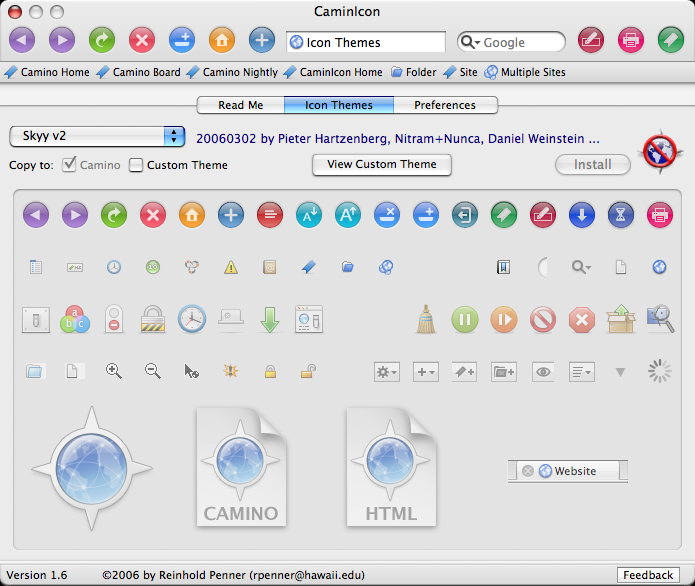Click the purple Back toolbar button
The height and width of the screenshot is (586, 695).
pyautogui.click(x=22, y=40)
